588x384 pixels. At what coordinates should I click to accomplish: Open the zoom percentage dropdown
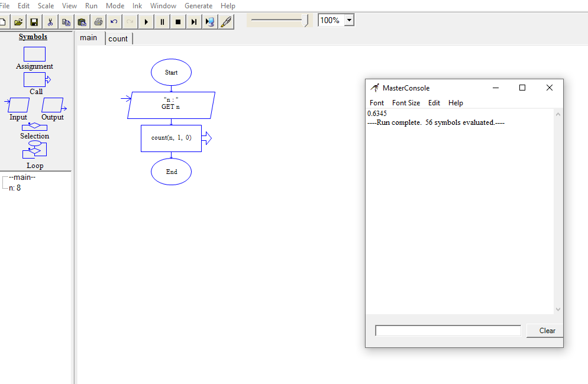(x=349, y=20)
